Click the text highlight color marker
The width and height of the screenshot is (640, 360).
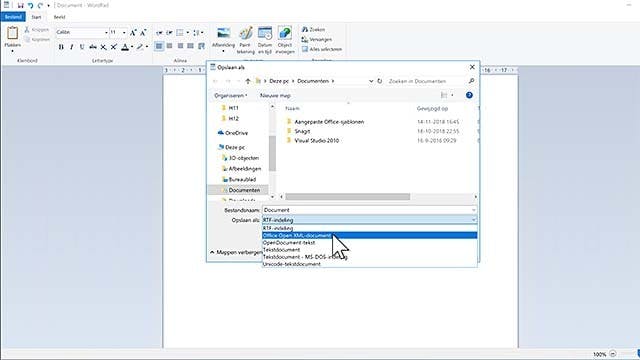point(140,47)
